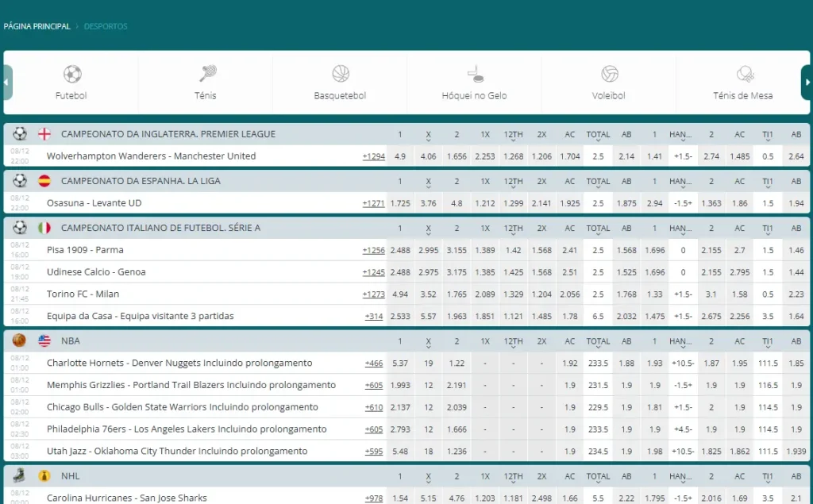Show previous sports with left carousel arrow
This screenshot has height=504, width=813.
click(x=6, y=83)
